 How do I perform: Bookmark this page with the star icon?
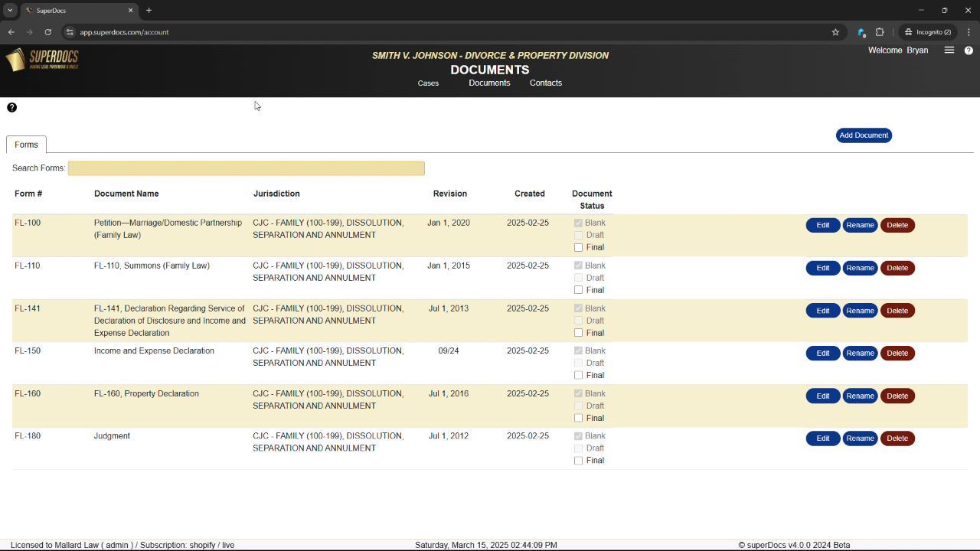[835, 32]
